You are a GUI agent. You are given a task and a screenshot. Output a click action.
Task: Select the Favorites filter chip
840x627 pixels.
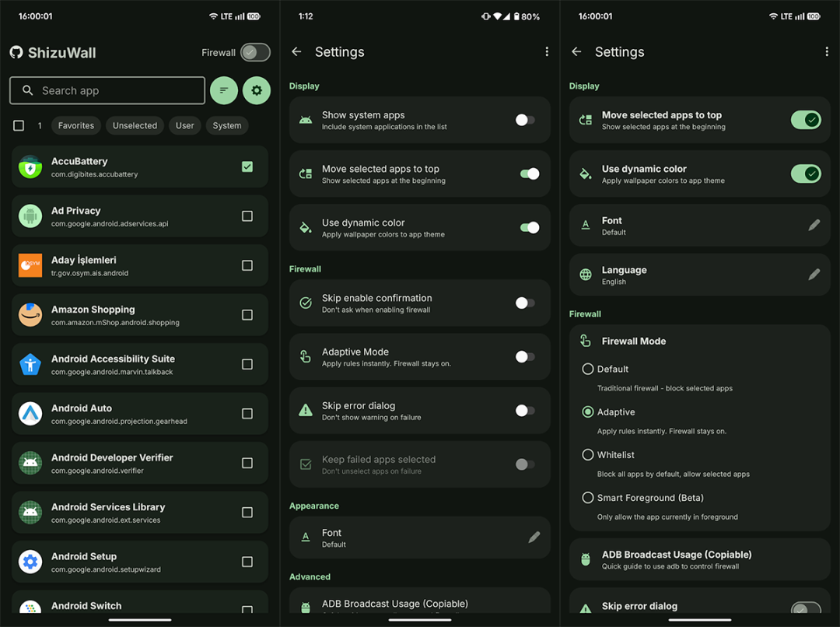[x=76, y=125]
